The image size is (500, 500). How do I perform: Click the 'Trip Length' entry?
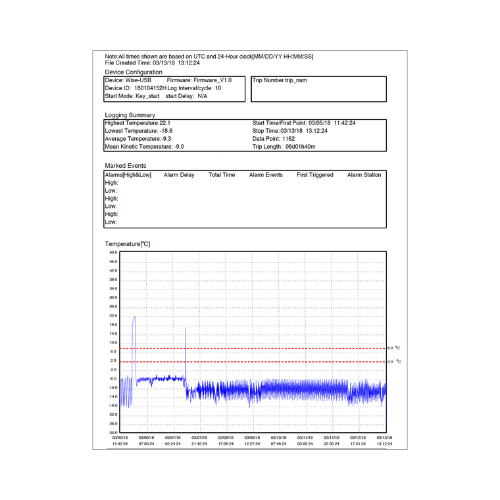[x=284, y=147]
